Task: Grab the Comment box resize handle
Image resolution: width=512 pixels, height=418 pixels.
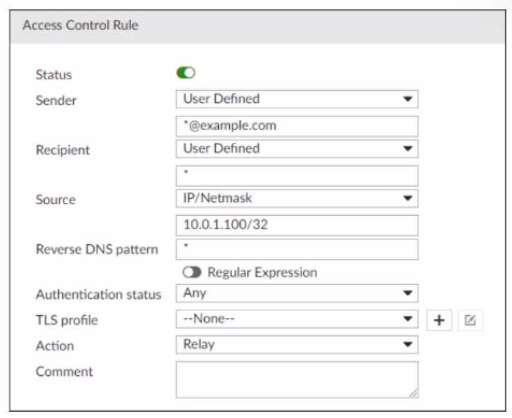Action: point(414,394)
